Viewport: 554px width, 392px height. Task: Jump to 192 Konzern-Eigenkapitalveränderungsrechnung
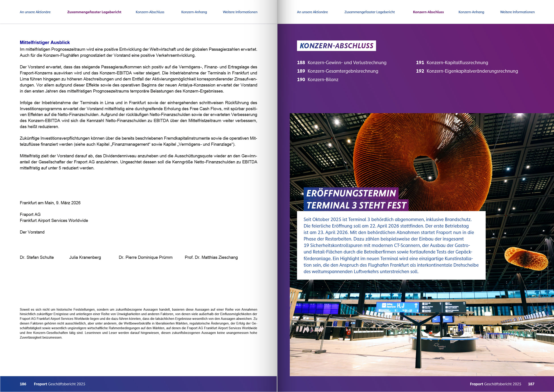[x=467, y=71]
